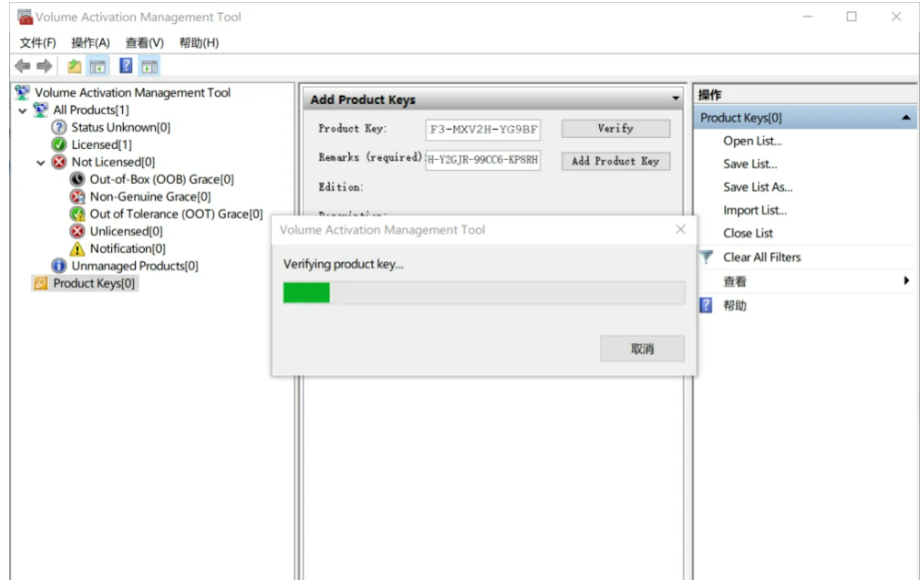The height and width of the screenshot is (580, 924).
Task: Click the Add Product Key button
Action: (x=615, y=162)
